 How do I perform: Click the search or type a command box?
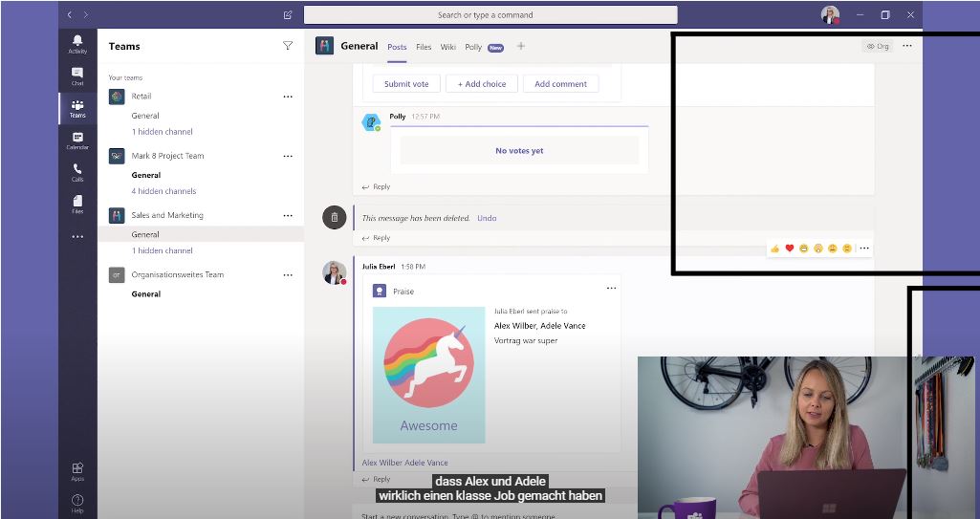pos(490,15)
